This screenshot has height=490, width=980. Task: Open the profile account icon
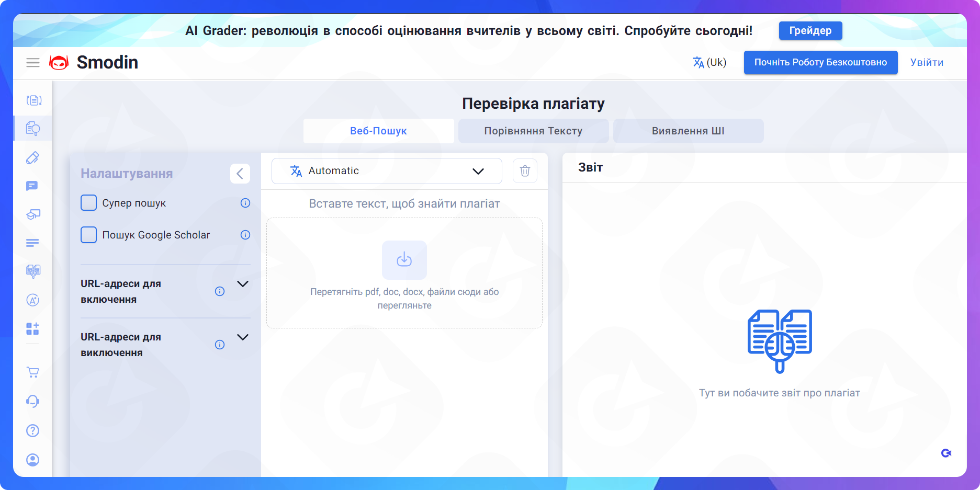32,460
